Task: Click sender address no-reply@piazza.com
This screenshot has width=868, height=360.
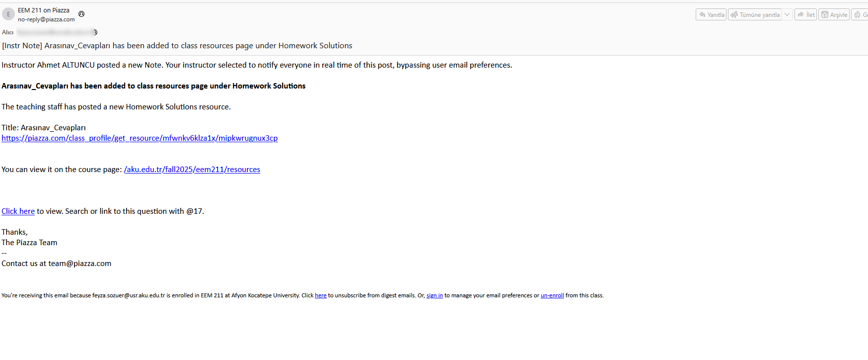Action: (x=46, y=19)
